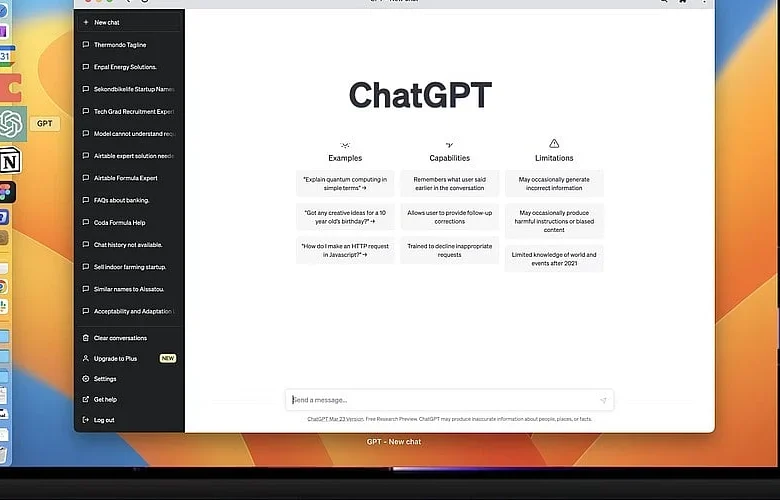Click the 'Remembers what user said earlier' card

[x=450, y=184]
